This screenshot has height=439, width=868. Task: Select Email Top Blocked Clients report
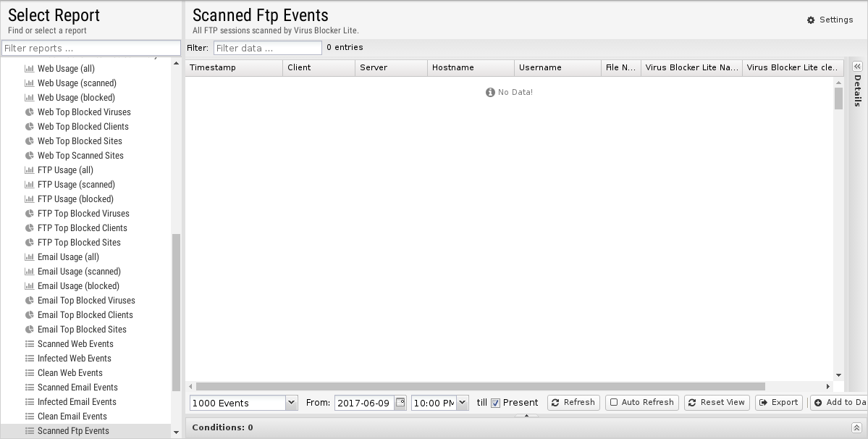point(85,315)
